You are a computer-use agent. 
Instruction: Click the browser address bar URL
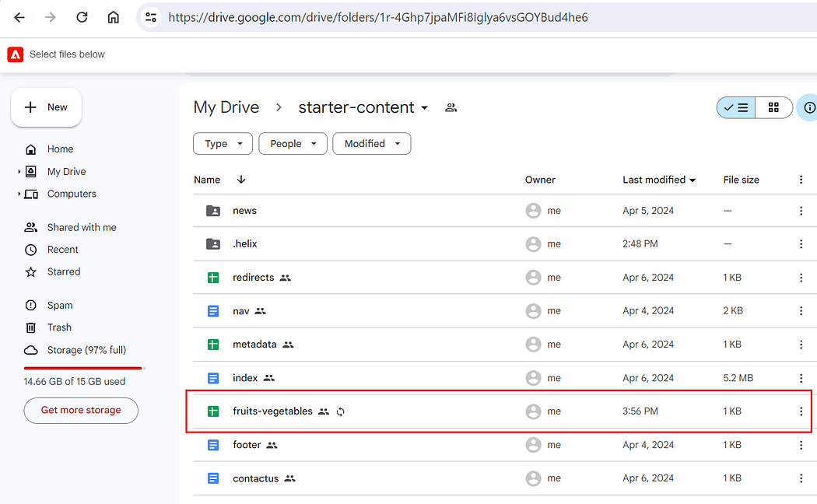point(377,17)
